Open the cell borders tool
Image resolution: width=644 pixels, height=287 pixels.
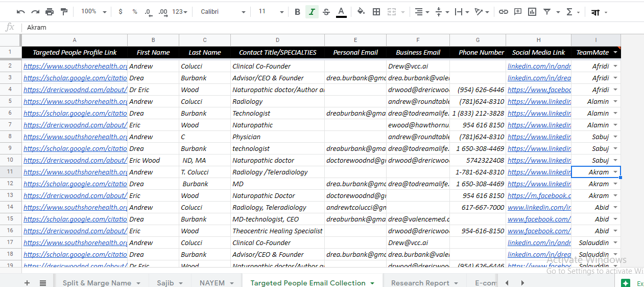coord(376,12)
